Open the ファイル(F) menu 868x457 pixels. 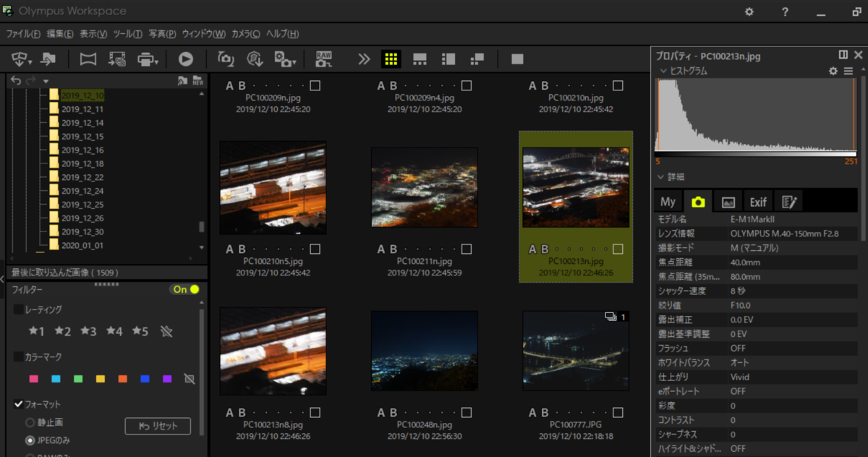24,34
